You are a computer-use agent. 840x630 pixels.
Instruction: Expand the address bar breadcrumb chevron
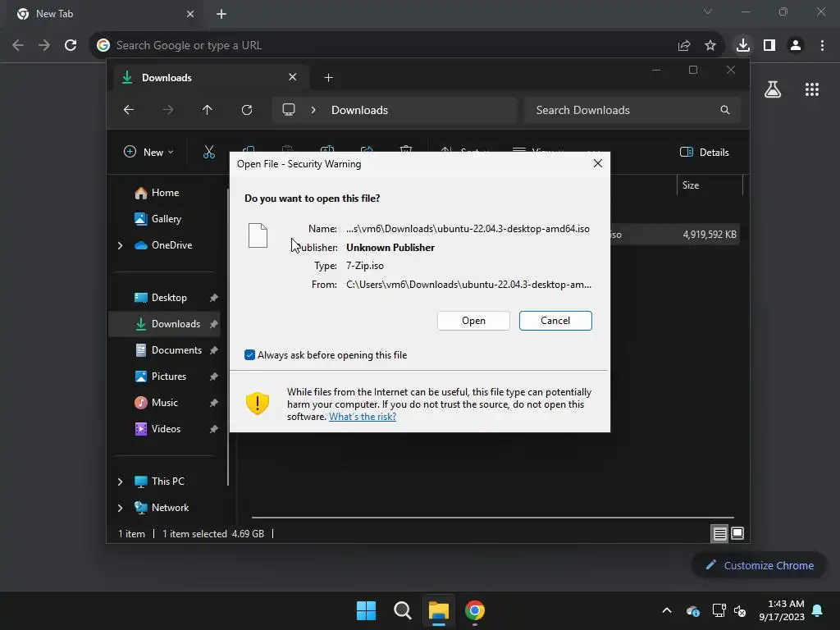[x=313, y=110]
